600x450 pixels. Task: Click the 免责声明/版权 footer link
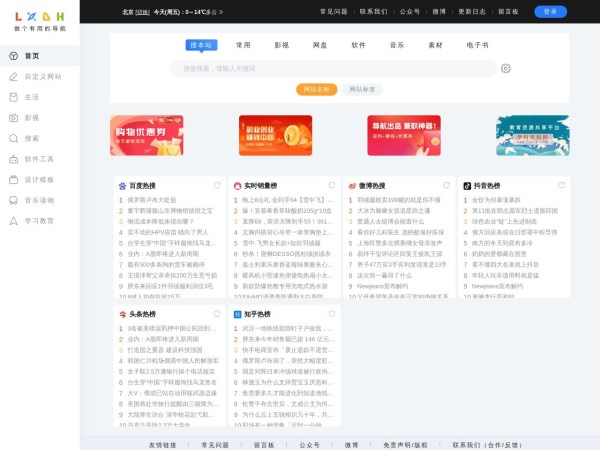coord(406,444)
